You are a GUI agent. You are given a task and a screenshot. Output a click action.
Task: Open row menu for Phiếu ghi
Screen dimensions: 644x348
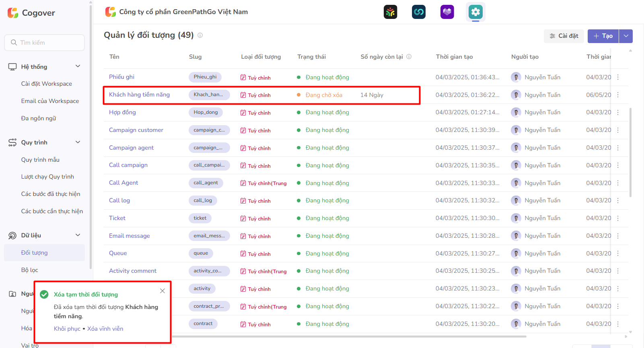click(618, 77)
